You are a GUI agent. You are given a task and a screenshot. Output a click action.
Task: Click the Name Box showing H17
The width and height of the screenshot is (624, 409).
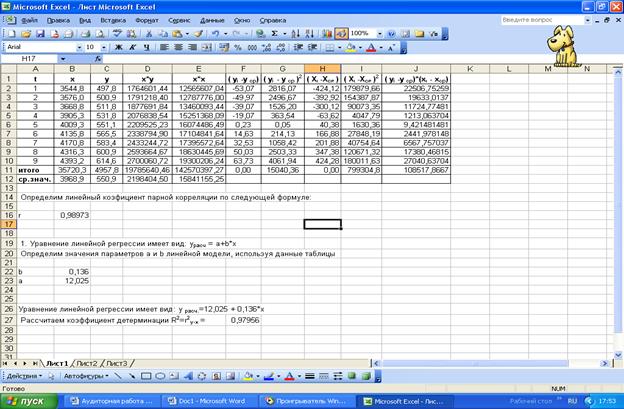coord(30,59)
